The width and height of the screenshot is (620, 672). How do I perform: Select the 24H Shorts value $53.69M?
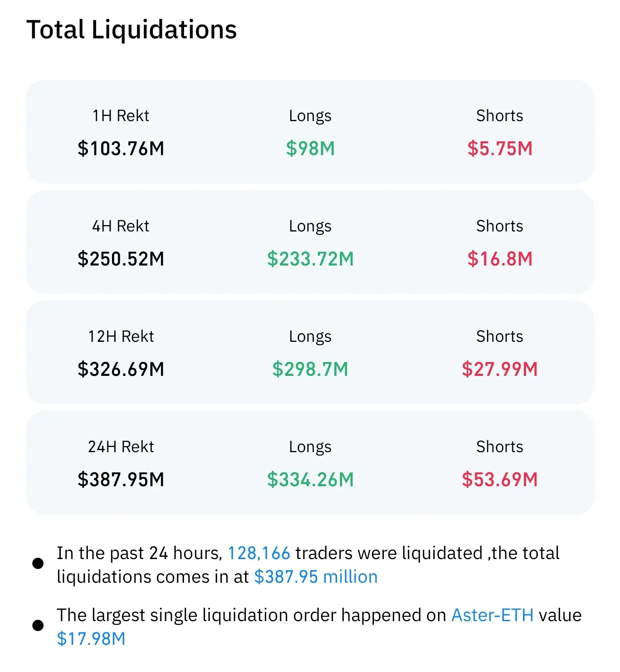500,480
